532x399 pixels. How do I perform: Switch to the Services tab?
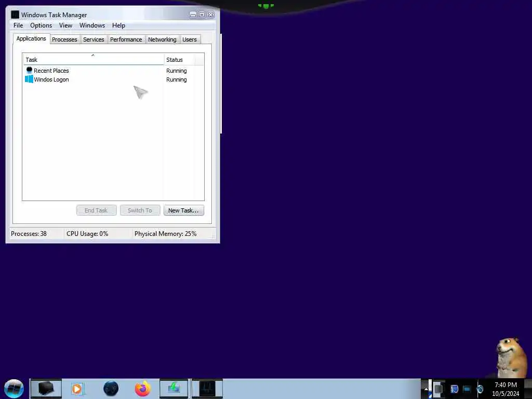(x=94, y=39)
